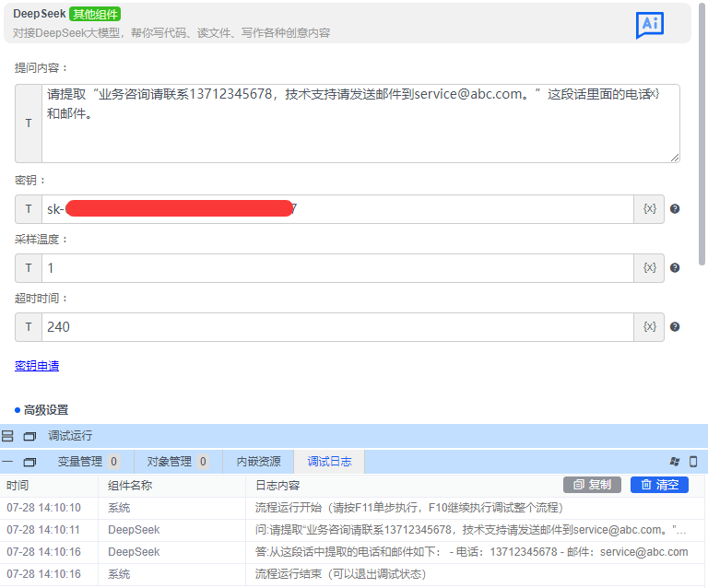
Task: Select DeepSeek log row starting with 答:
Action: pyautogui.click(x=352, y=552)
